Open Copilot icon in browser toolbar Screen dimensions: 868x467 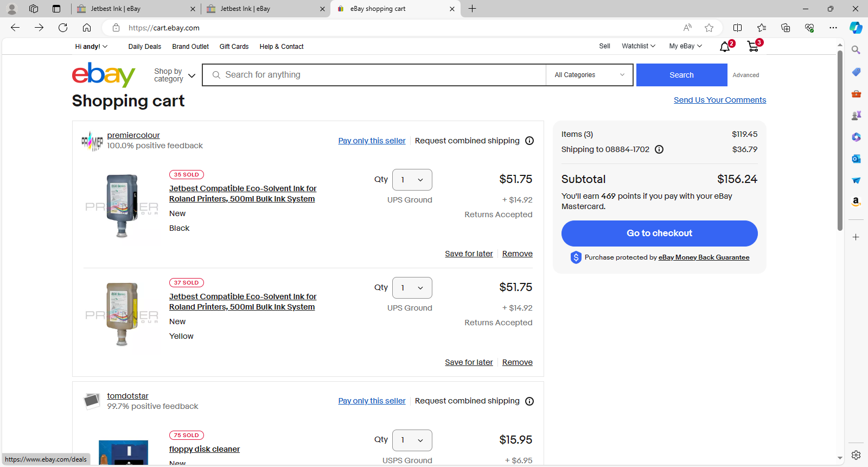pyautogui.click(x=856, y=28)
